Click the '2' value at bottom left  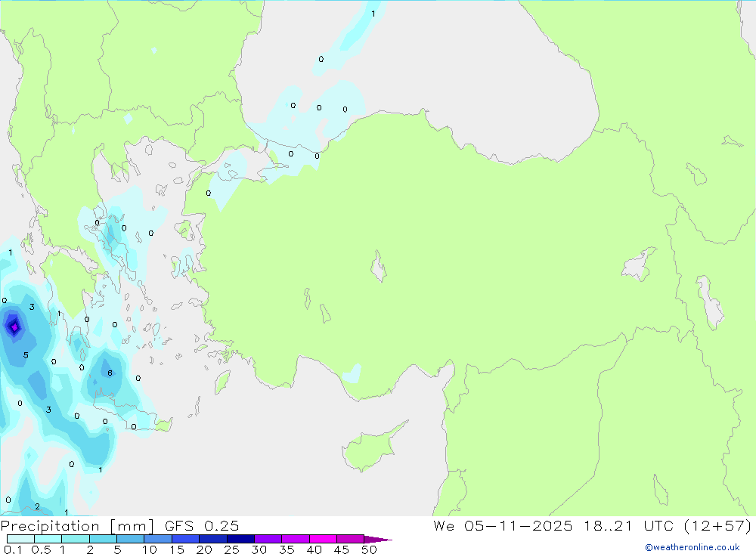click(x=37, y=506)
